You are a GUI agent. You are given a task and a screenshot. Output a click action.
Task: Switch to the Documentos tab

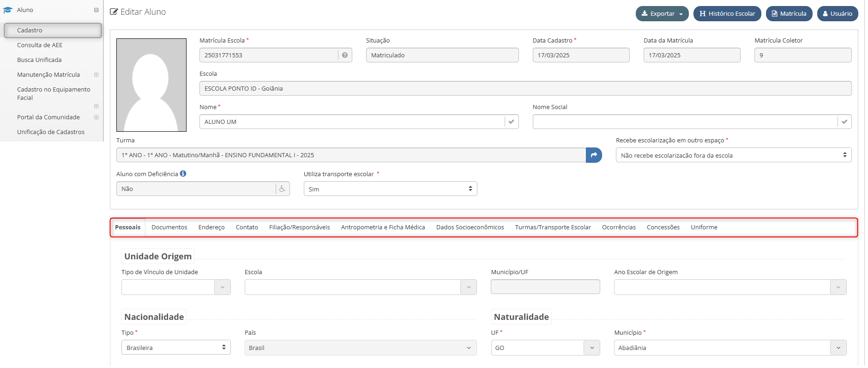click(169, 227)
